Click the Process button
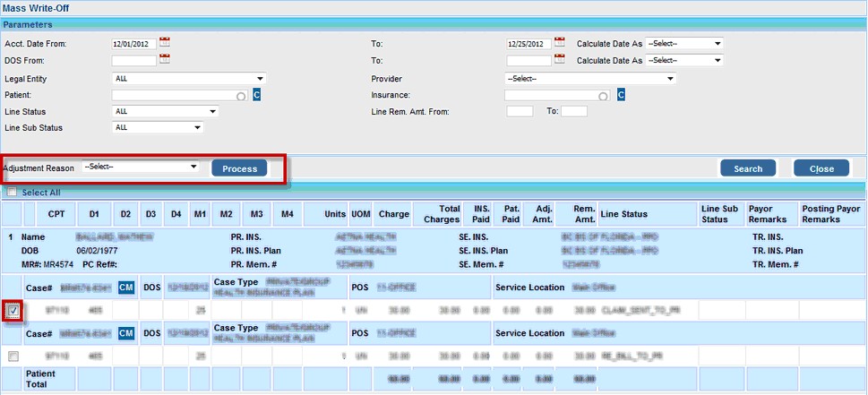The width and height of the screenshot is (868, 395). [240, 168]
